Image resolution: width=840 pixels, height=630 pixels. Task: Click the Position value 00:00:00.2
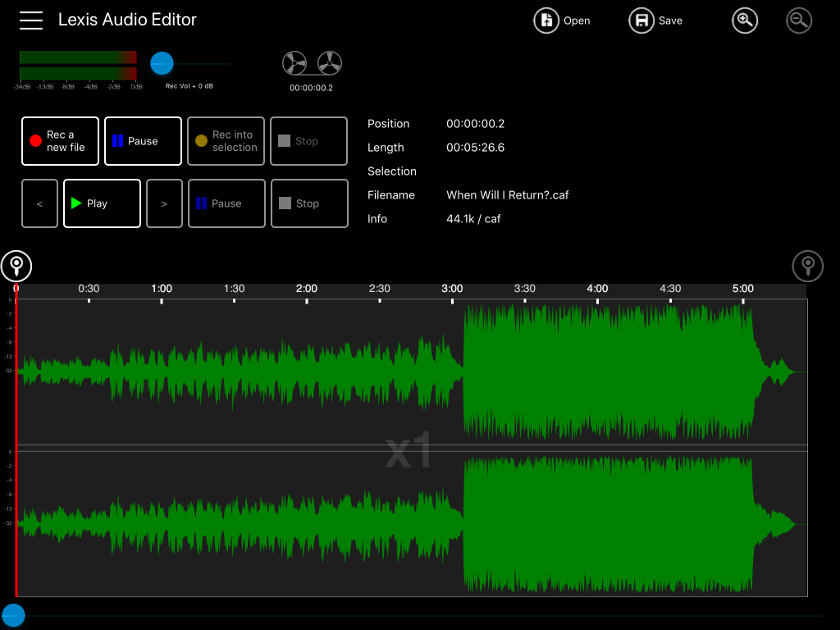(475, 124)
